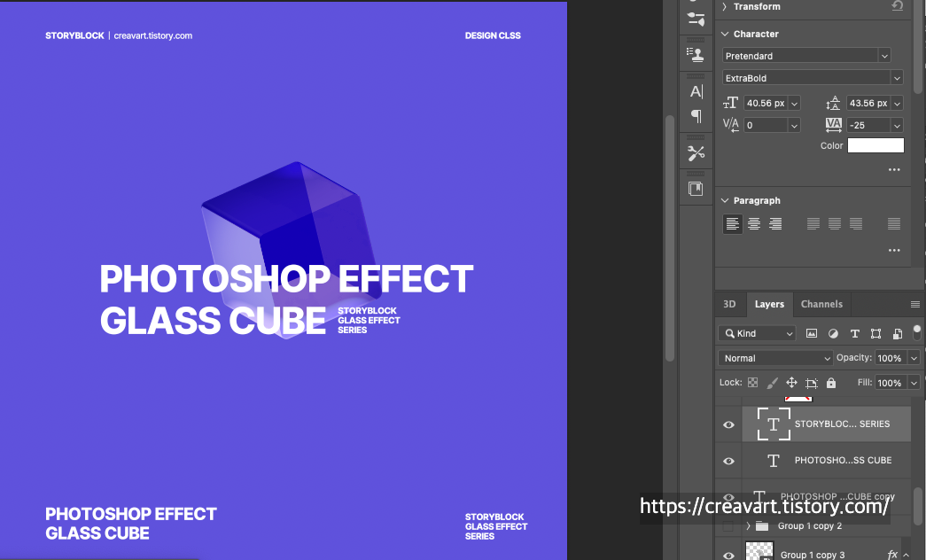The height and width of the screenshot is (560, 926).
Task: Open the Tool Presets wrench icon
Action: tap(696, 153)
